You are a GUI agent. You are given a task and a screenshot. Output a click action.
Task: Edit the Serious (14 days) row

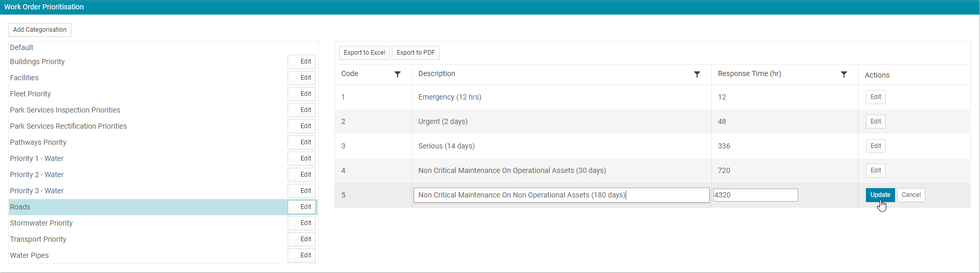point(876,146)
